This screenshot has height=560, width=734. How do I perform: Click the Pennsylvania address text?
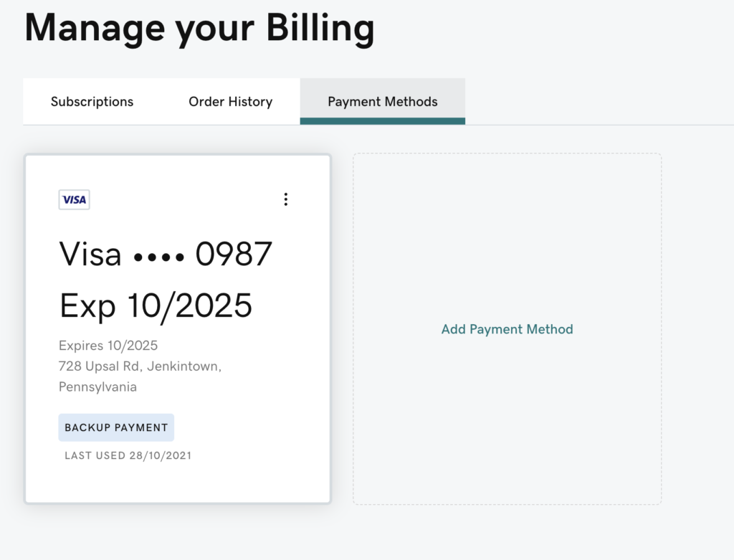tap(97, 387)
